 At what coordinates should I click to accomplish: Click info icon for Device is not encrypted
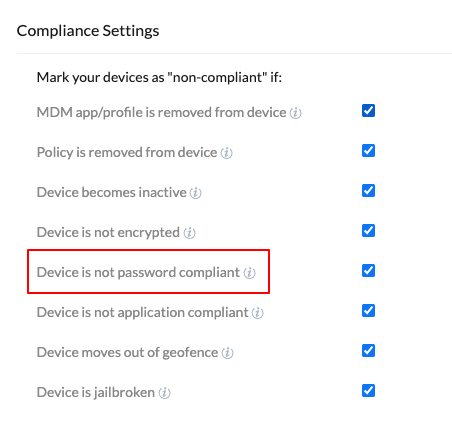point(189,233)
